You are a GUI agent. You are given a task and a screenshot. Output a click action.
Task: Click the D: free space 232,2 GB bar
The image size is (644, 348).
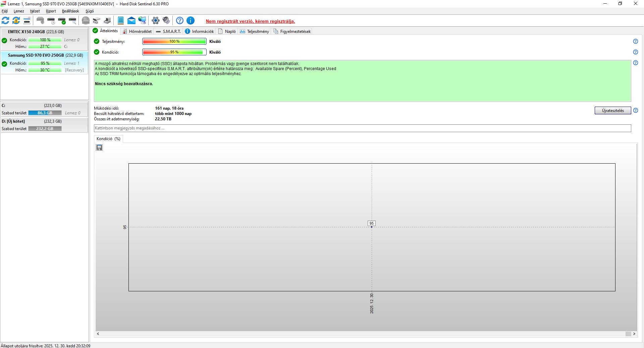pyautogui.click(x=45, y=129)
